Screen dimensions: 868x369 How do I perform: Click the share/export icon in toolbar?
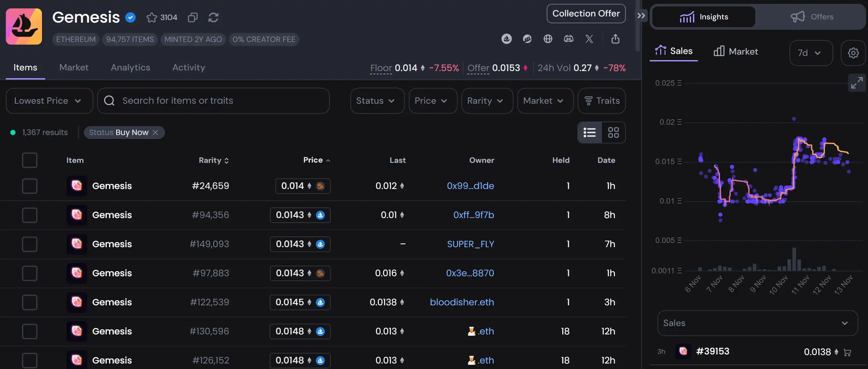point(616,39)
